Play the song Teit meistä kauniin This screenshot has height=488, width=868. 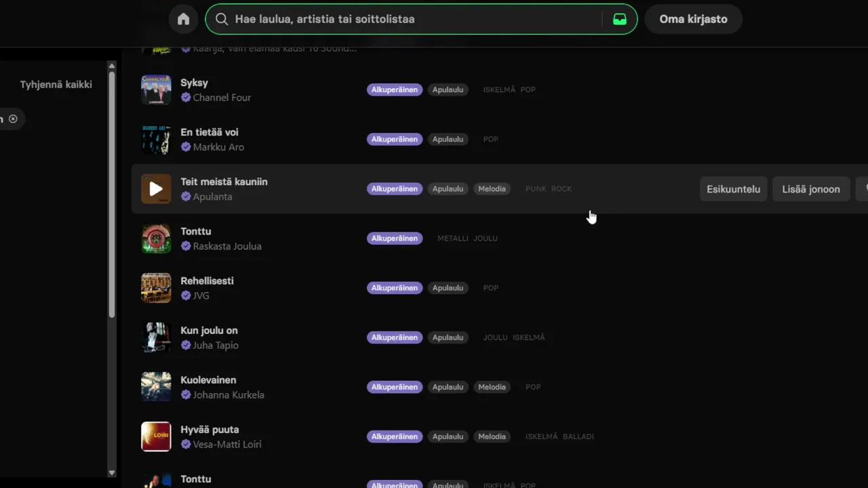point(156,189)
